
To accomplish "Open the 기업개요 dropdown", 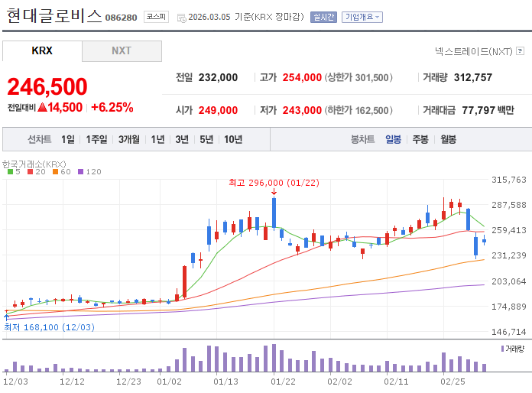I will (362, 17).
